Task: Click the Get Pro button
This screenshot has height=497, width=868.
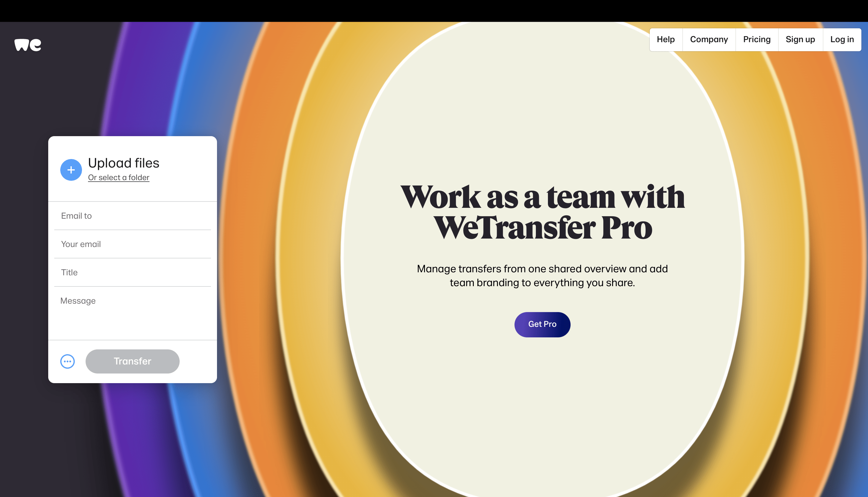Action: pos(542,324)
